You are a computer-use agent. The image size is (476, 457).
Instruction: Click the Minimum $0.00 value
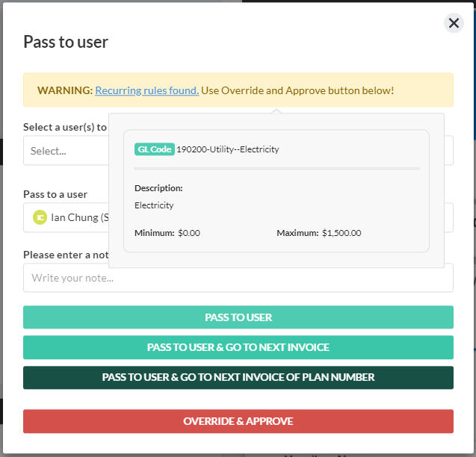(x=188, y=233)
